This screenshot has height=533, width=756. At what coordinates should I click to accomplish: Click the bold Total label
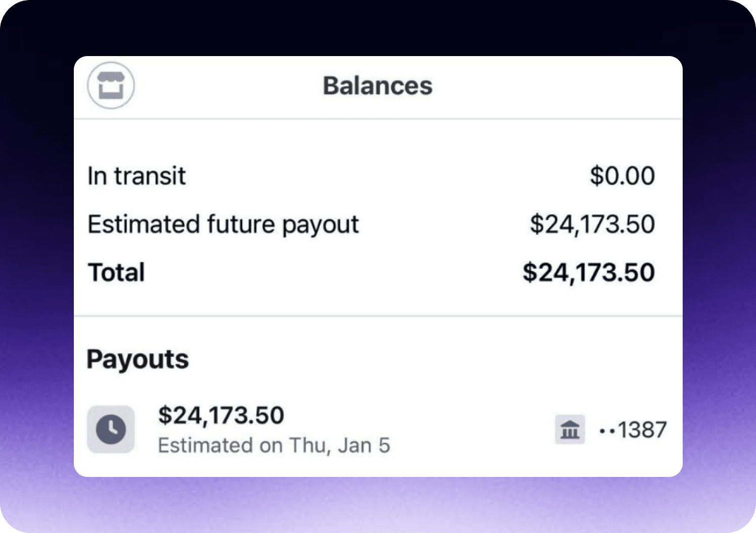[x=116, y=272]
